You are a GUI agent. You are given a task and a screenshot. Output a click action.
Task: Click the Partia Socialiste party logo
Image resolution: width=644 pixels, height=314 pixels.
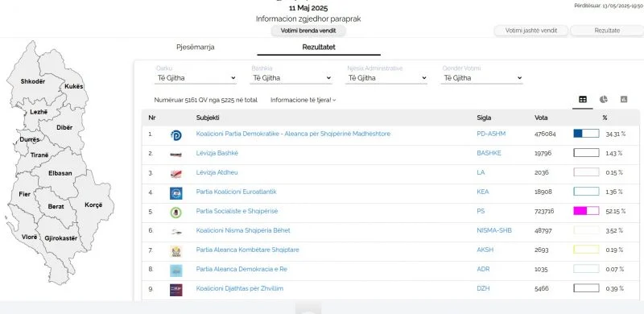tap(176, 213)
